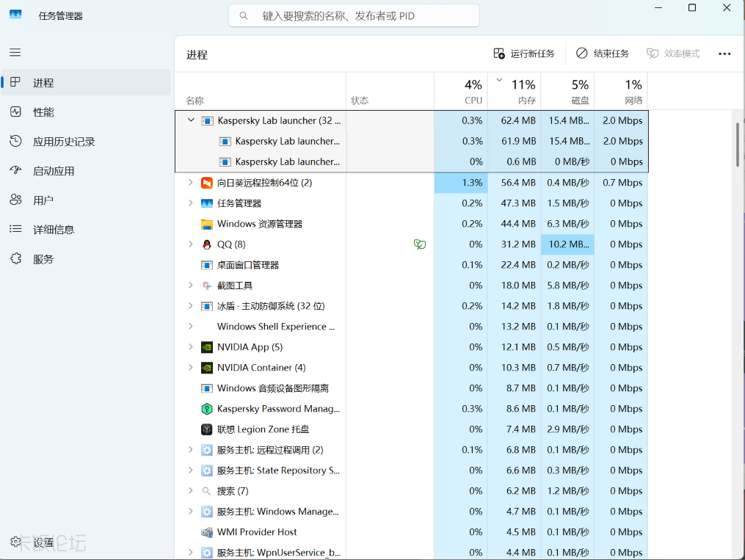Click the search box for name or PID

click(354, 16)
